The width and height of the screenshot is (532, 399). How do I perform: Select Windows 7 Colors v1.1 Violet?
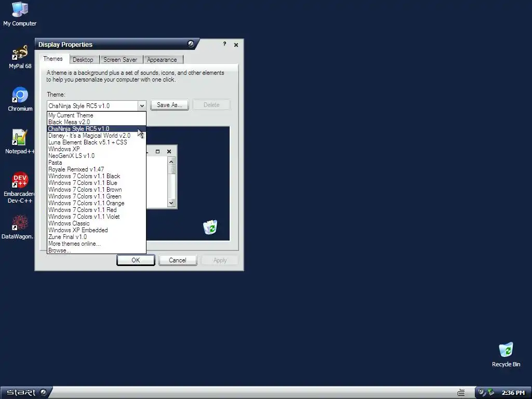[x=96, y=217]
